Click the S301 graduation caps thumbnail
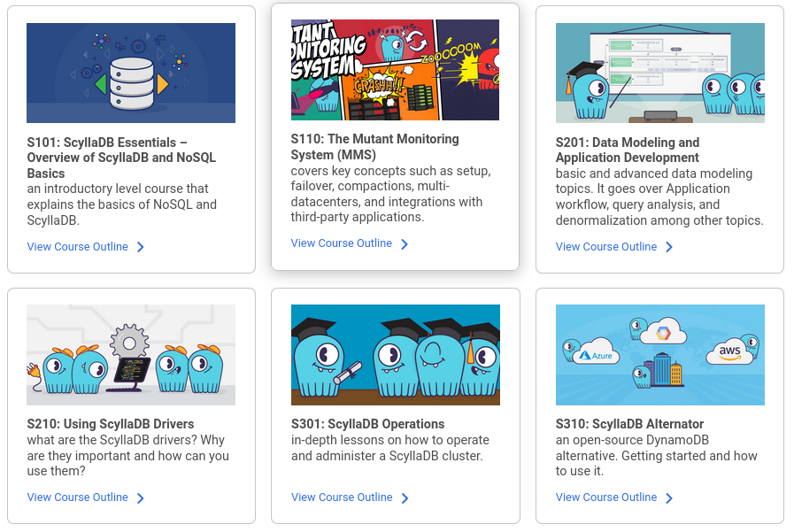Screen dimensions: 794x532 click(396, 355)
